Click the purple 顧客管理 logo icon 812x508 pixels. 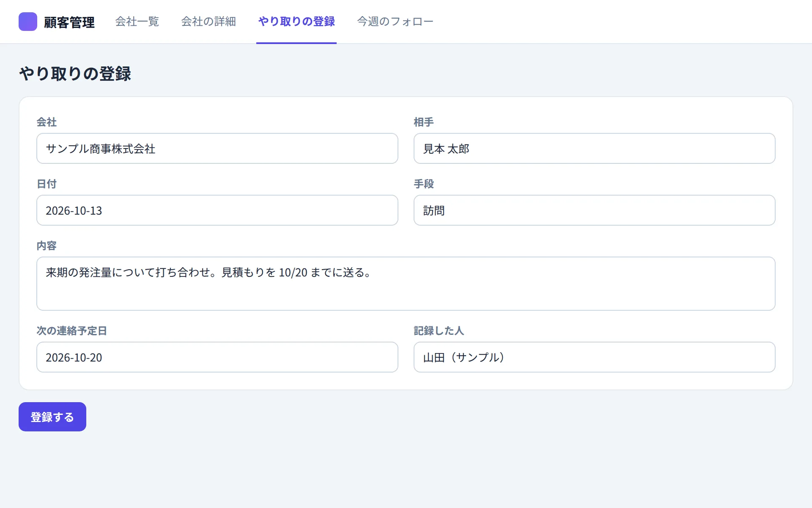coord(28,22)
